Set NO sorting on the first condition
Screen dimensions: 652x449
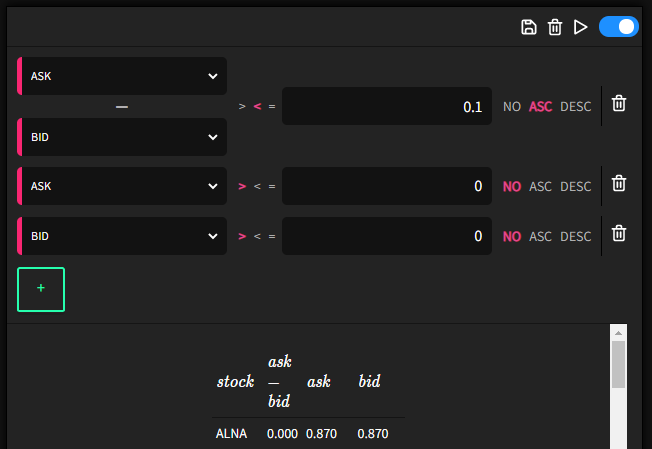[512, 106]
